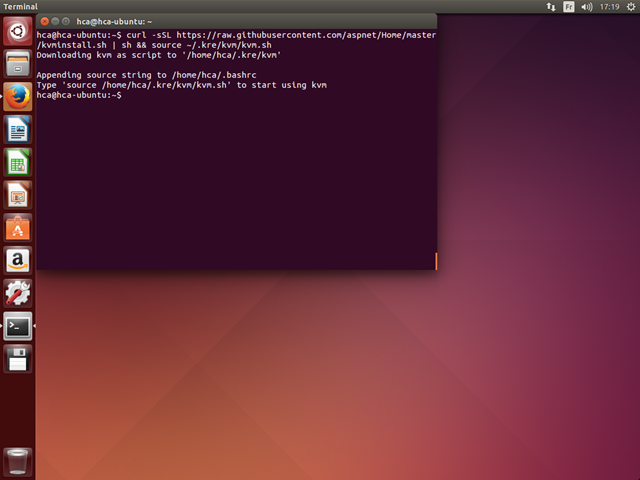The width and height of the screenshot is (640, 480).
Task: Focus the Terminal launcher icon
Action: [18, 326]
